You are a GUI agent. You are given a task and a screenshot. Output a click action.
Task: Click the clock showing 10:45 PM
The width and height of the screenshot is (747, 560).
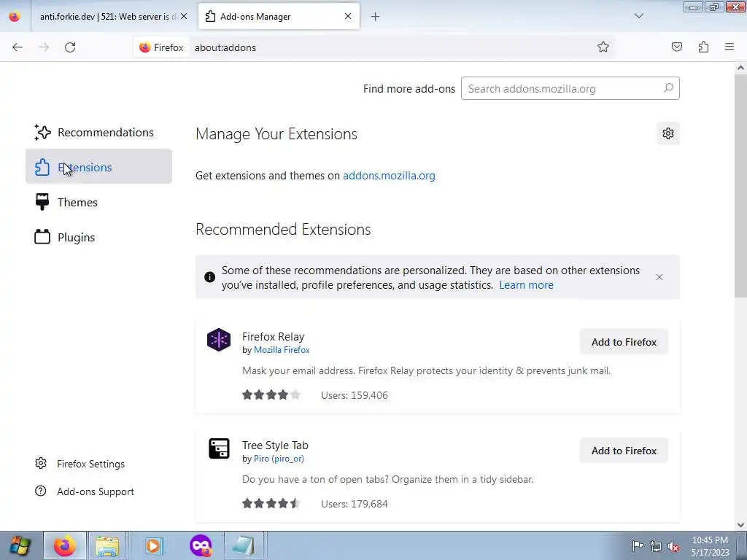tap(710, 546)
